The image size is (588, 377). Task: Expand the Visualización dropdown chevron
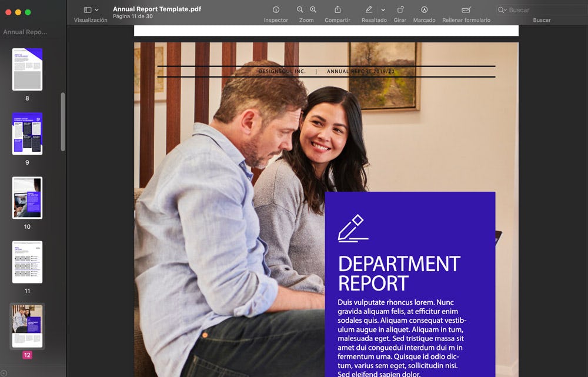coord(97,10)
